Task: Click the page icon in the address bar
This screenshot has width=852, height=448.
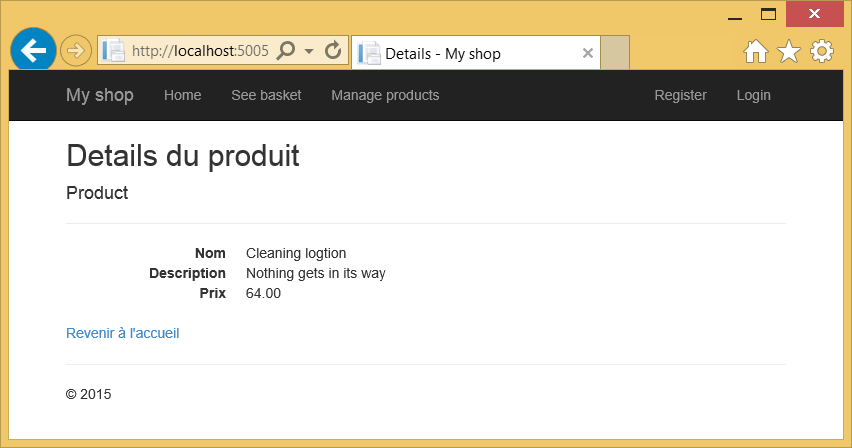Action: point(114,51)
